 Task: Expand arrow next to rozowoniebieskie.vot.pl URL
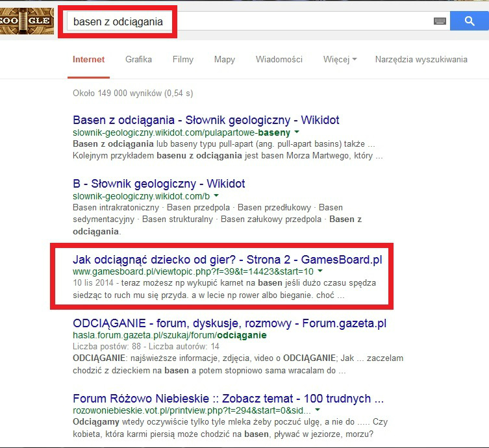pyautogui.click(x=318, y=410)
